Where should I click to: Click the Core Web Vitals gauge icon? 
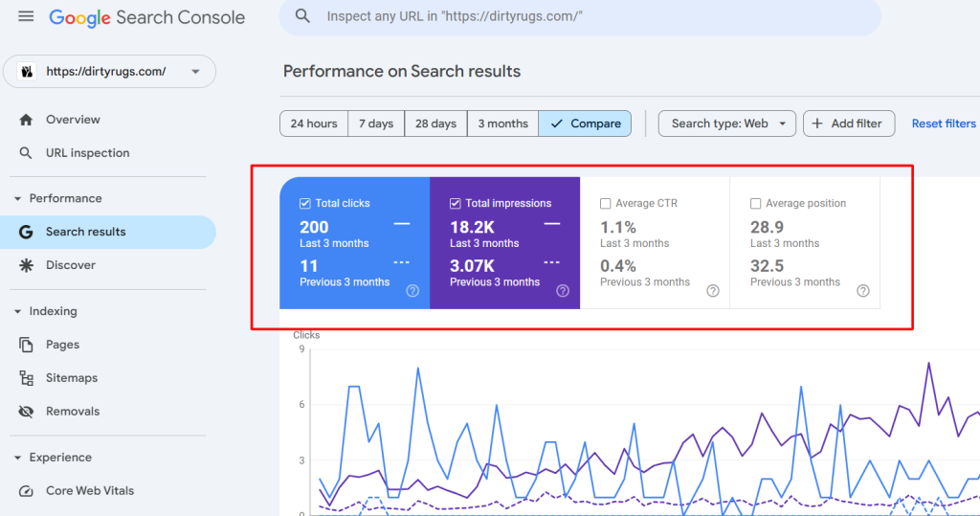coord(27,491)
